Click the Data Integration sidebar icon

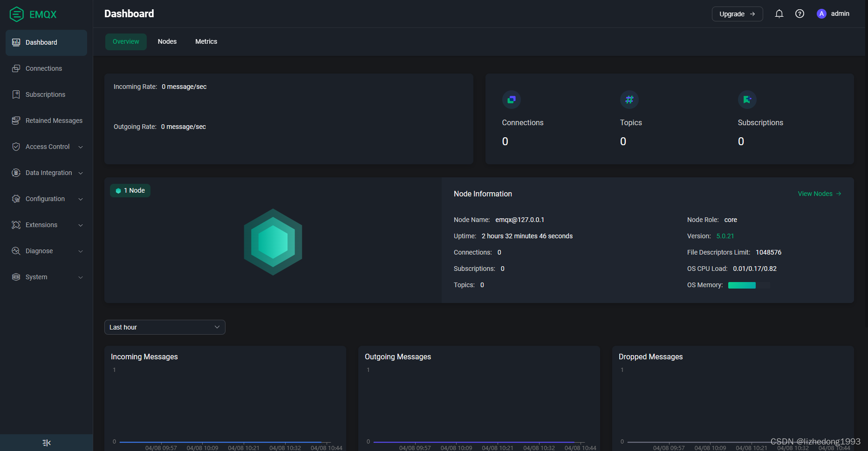[x=16, y=173]
